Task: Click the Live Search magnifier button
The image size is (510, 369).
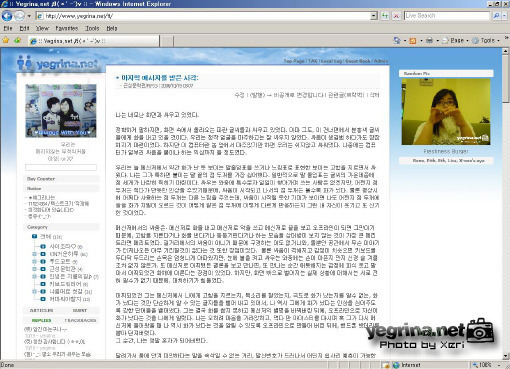Action: tap(496, 16)
